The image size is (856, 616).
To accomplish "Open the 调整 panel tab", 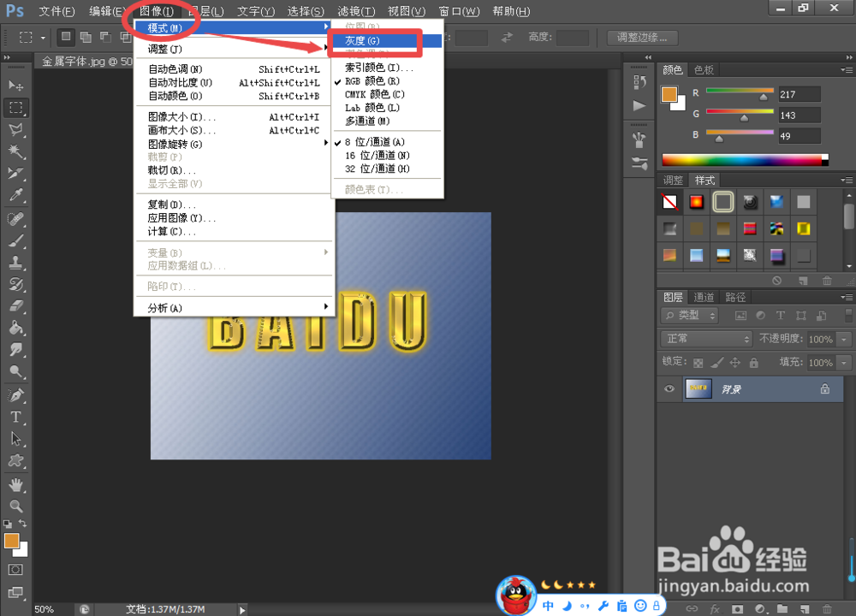I will click(x=673, y=180).
